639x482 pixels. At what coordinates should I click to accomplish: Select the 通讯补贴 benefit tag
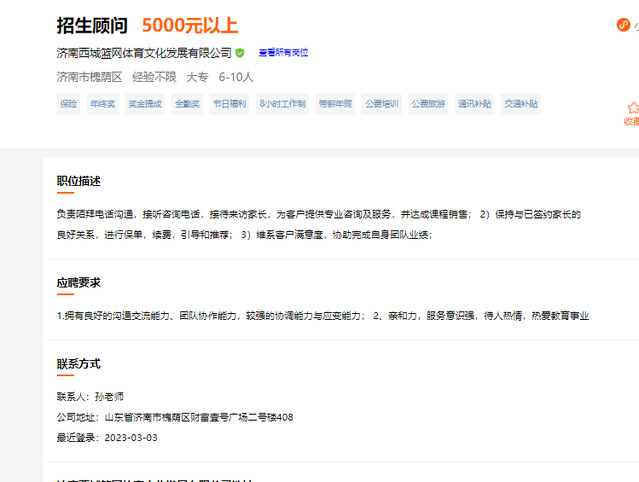tap(474, 103)
